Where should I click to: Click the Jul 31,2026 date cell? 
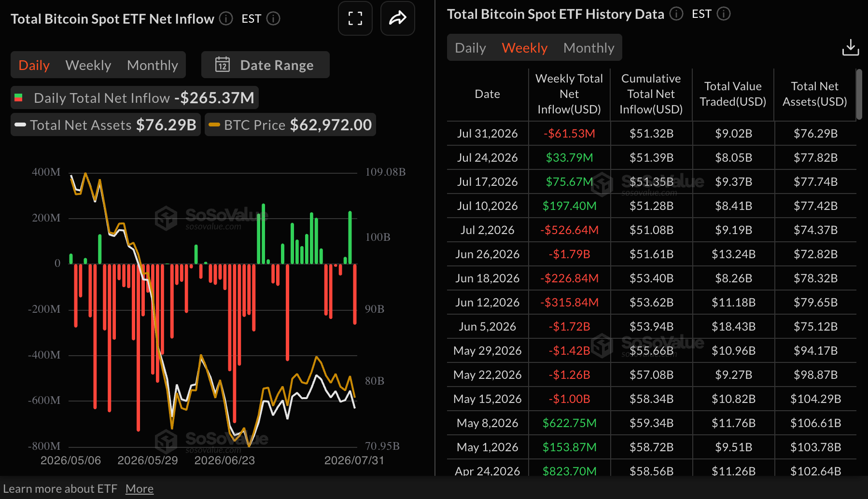pyautogui.click(x=488, y=133)
